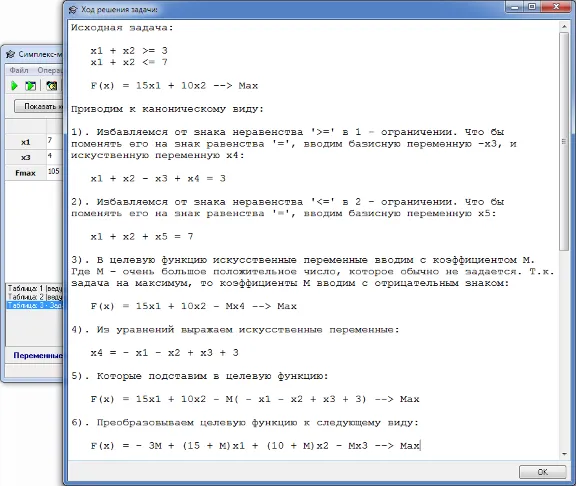
Task: Click the line 'F(x) = 15x1 + 10x2 --> Max'
Action: [174, 86]
